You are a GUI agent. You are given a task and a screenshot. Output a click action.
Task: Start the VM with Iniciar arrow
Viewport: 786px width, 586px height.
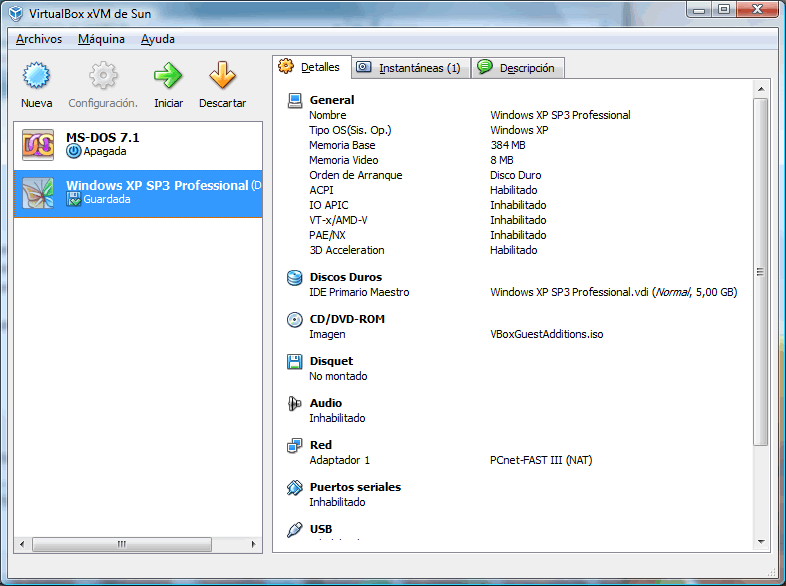coord(168,75)
